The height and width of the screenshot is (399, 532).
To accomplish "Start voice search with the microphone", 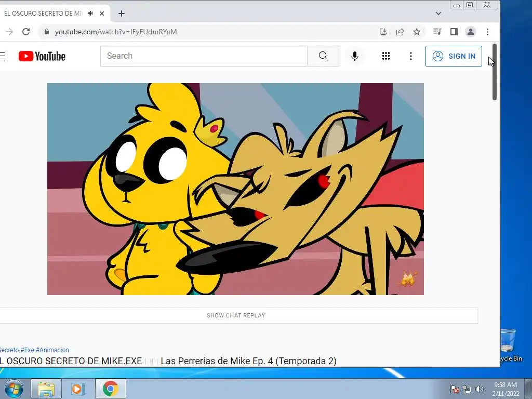I will [x=354, y=56].
